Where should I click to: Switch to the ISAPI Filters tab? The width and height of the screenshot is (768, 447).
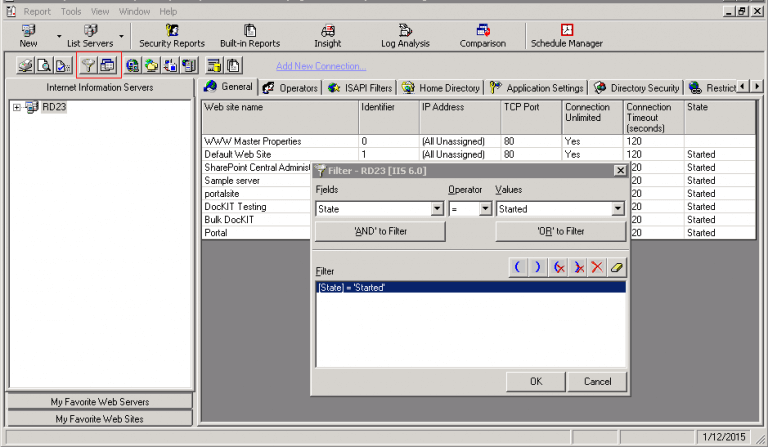360,88
